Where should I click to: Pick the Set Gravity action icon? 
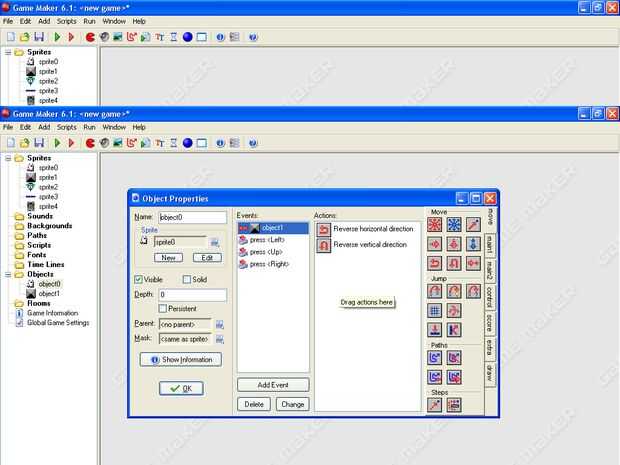click(x=473, y=244)
